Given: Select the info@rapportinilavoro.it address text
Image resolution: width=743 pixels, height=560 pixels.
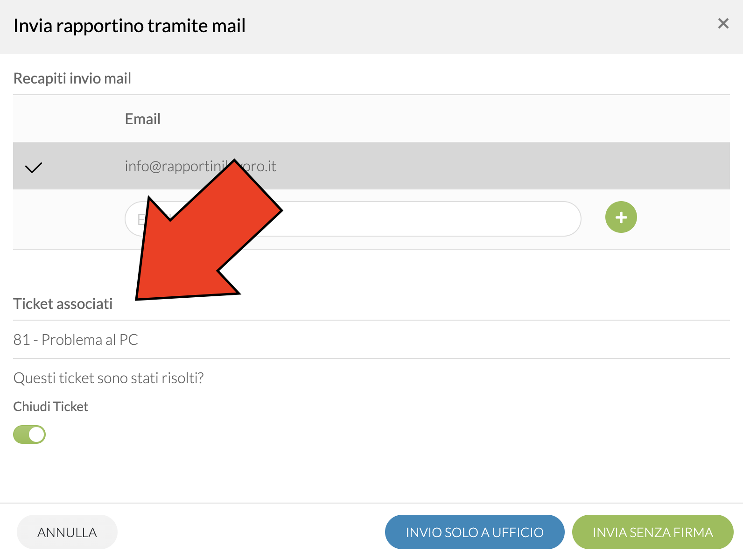Looking at the screenshot, I should [200, 166].
